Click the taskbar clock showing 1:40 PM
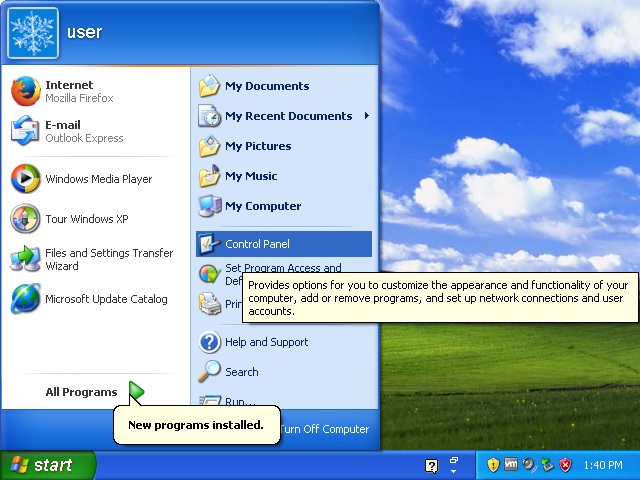640x480 pixels. (602, 465)
